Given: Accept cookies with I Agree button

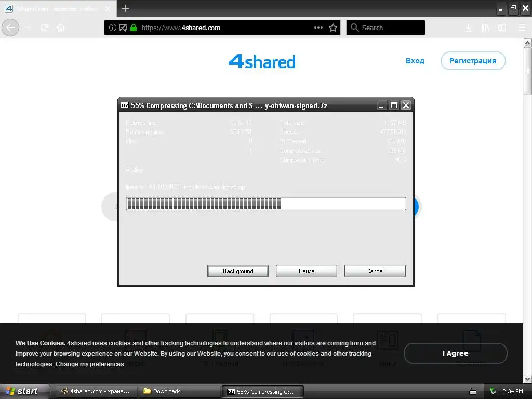Looking at the screenshot, I should [455, 353].
